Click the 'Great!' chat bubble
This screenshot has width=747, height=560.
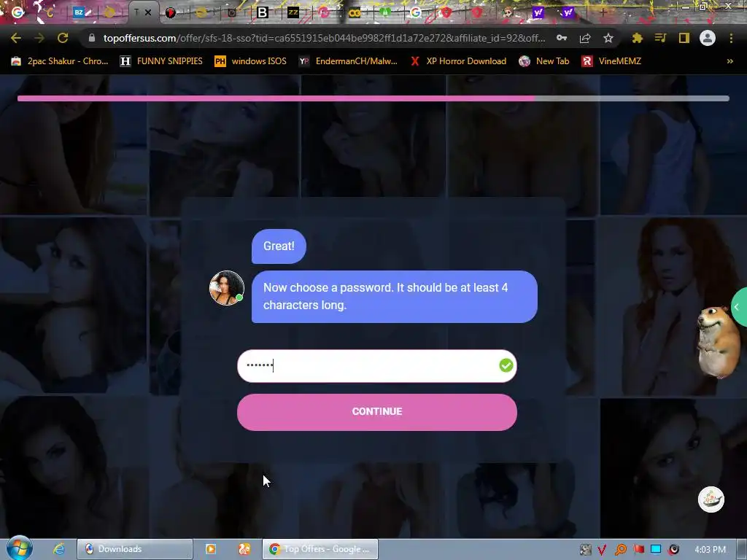pos(279,246)
